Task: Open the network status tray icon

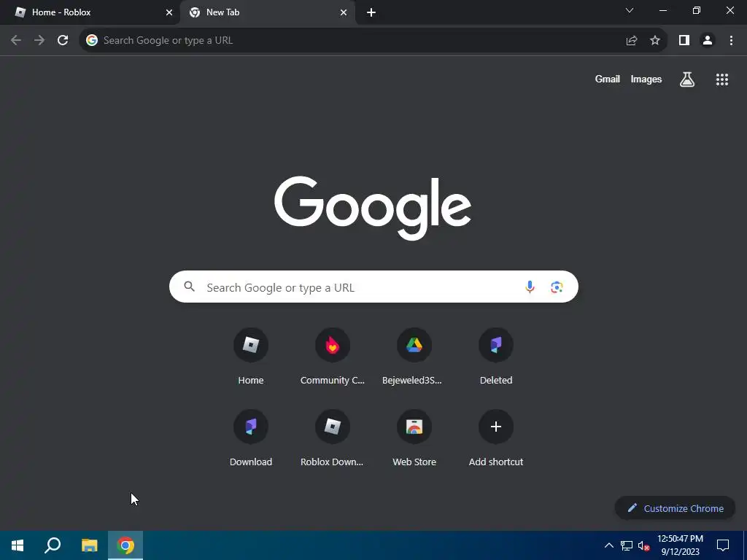Action: [x=627, y=545]
